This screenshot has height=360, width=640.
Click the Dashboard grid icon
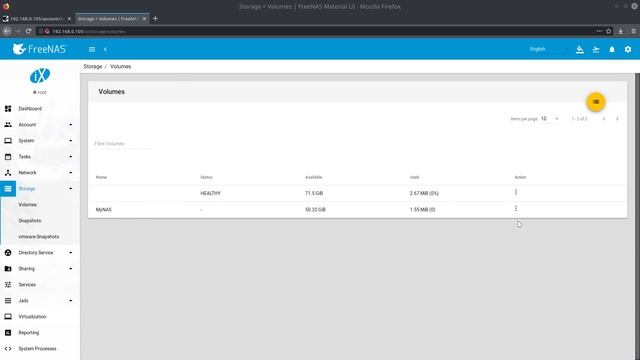coord(8,109)
